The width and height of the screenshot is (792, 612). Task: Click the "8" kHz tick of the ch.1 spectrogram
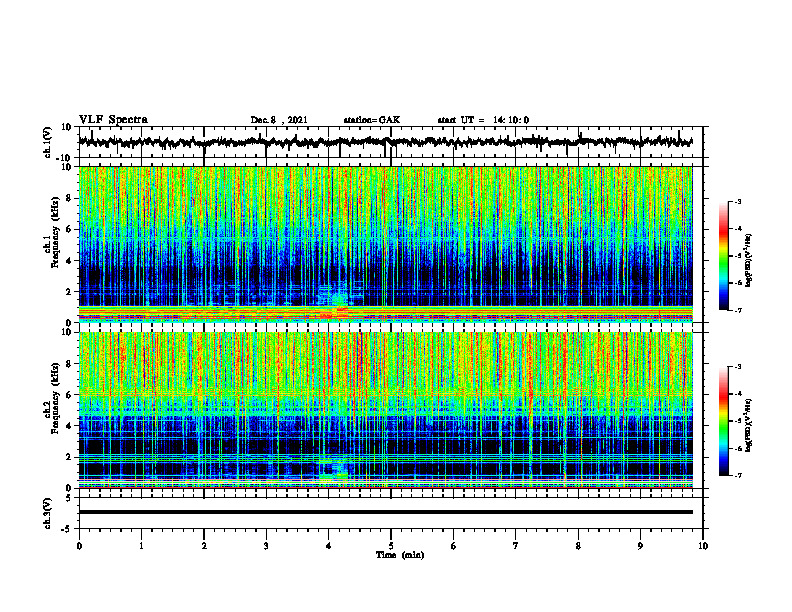[70, 198]
